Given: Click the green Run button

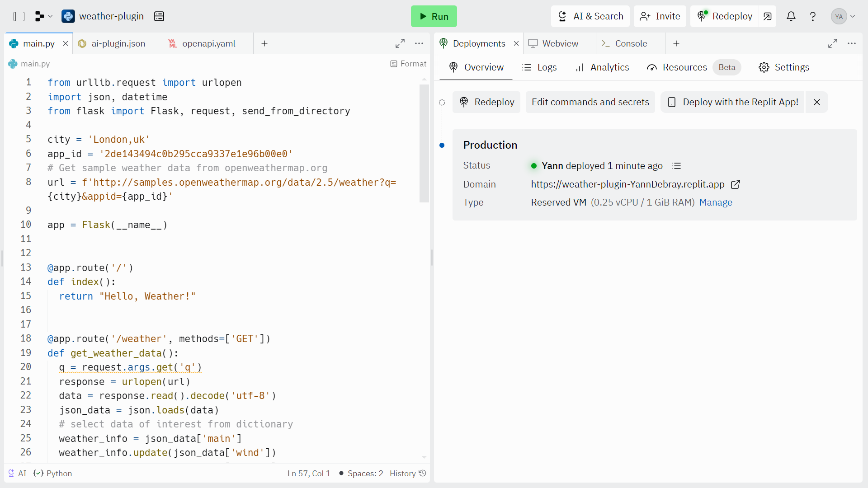Looking at the screenshot, I should pyautogui.click(x=434, y=16).
